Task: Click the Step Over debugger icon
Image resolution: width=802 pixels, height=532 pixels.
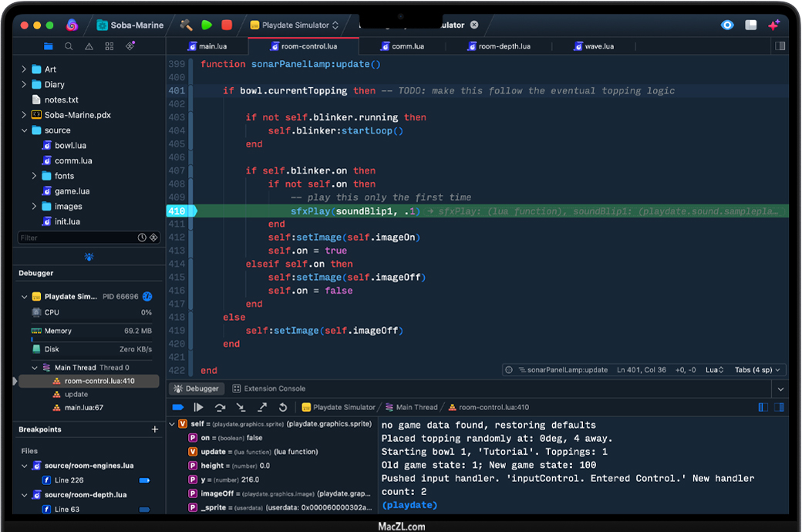Action: coord(220,407)
